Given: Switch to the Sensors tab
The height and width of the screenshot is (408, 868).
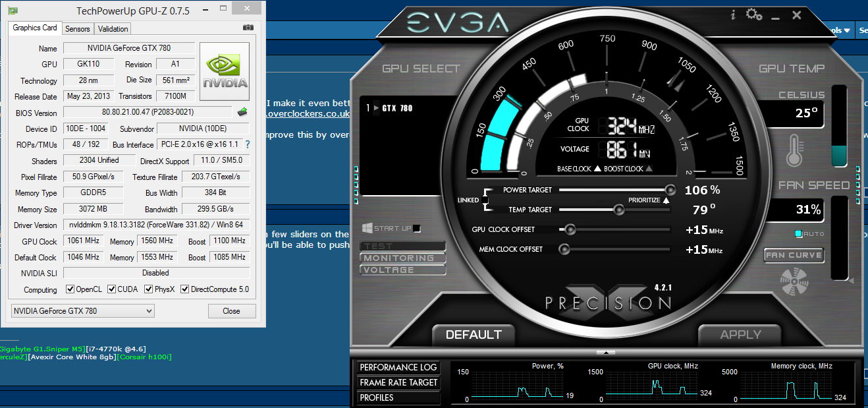Looking at the screenshot, I should [78, 29].
